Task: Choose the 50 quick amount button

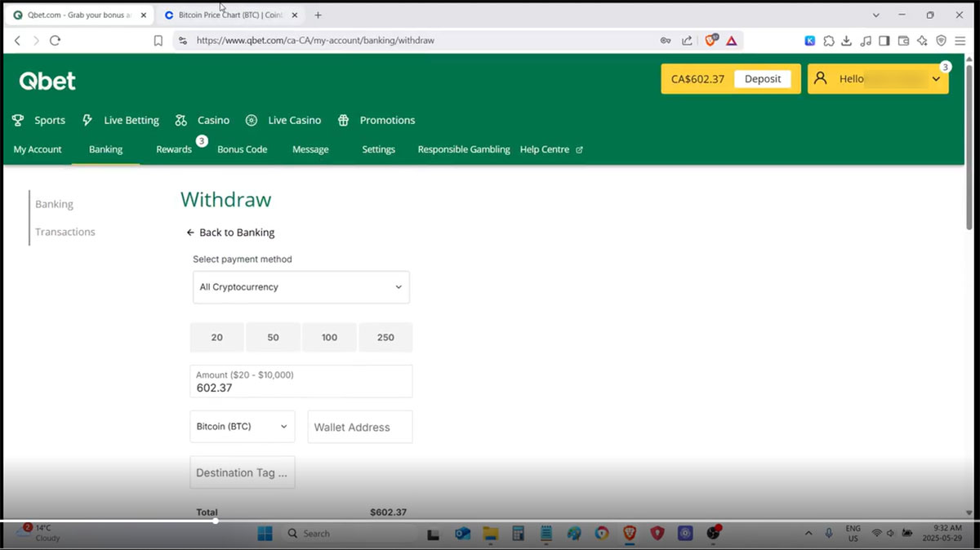Action: point(274,337)
